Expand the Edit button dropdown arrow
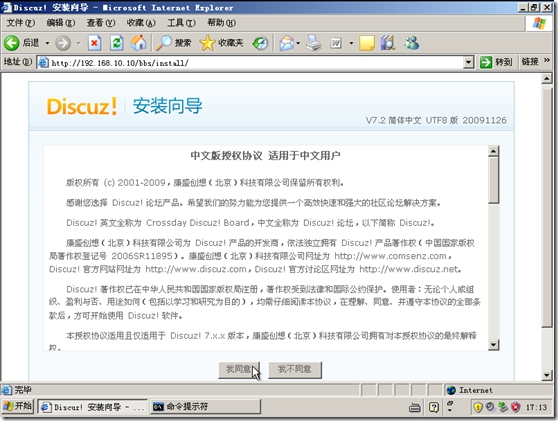558x421 pixels. click(351, 43)
